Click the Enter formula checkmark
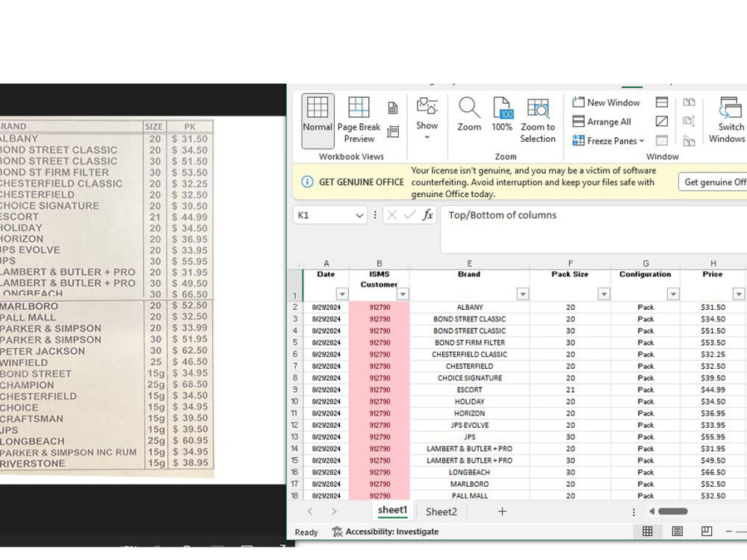The width and height of the screenshot is (747, 560). [409, 215]
